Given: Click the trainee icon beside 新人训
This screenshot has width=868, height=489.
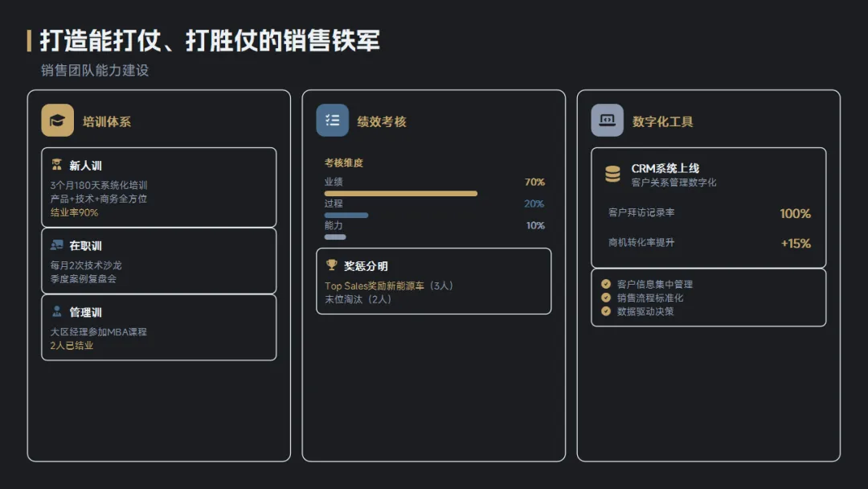Looking at the screenshot, I should (56, 165).
